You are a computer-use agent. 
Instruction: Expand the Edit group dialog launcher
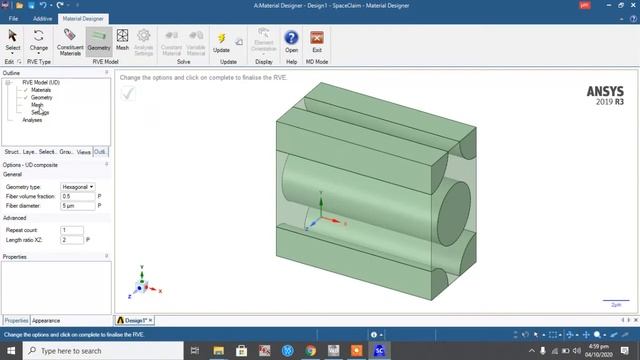19,62
